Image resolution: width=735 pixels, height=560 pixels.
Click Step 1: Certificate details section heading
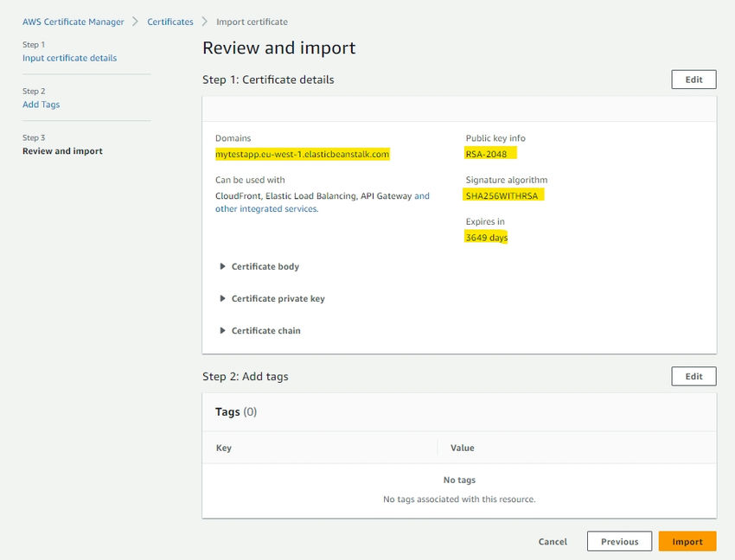(268, 80)
